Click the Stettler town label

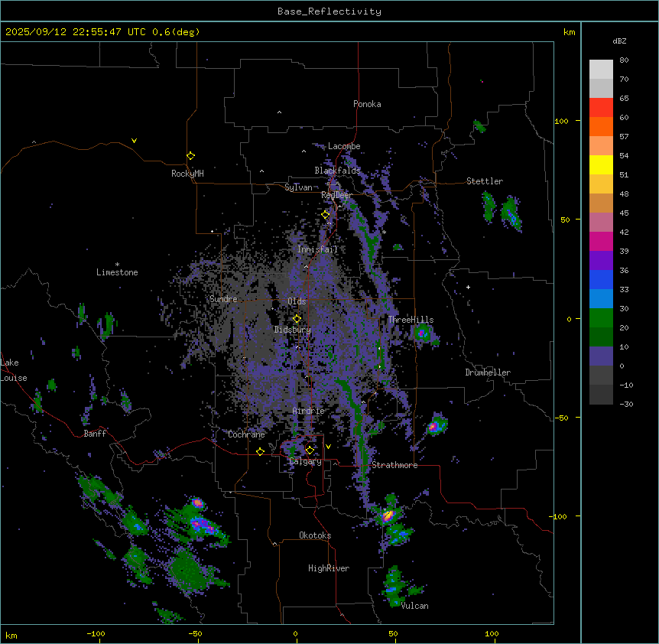485,181
